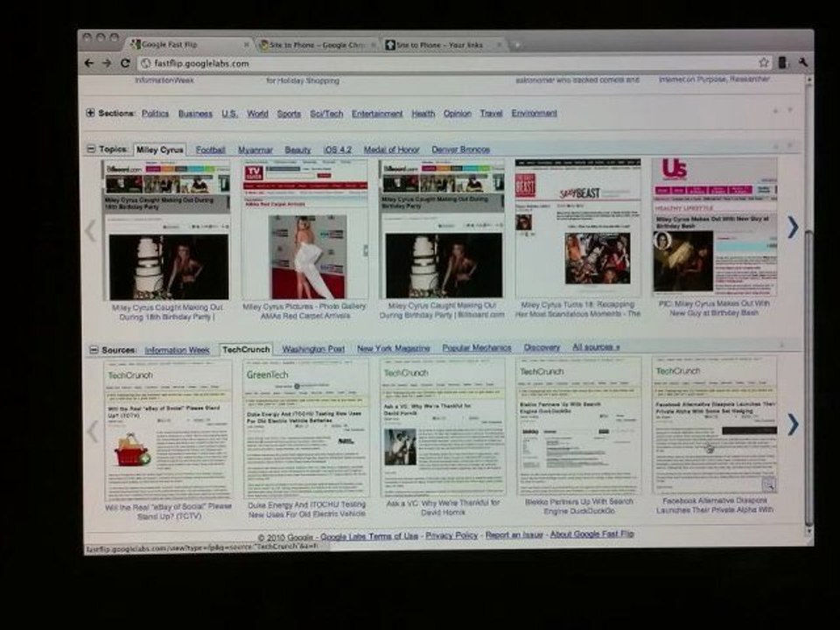Click Report an issue link

click(514, 535)
